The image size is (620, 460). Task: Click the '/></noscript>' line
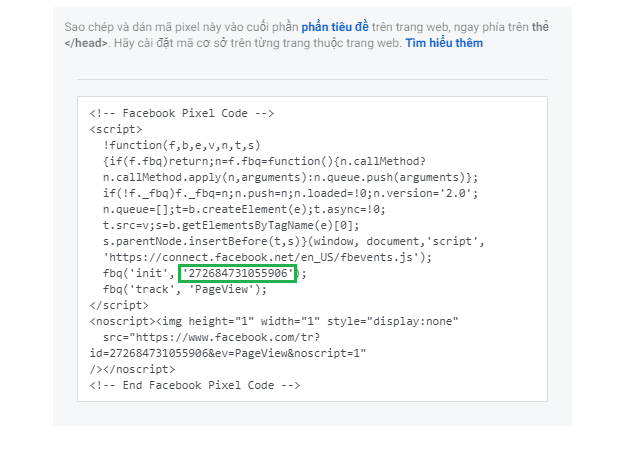point(132,369)
